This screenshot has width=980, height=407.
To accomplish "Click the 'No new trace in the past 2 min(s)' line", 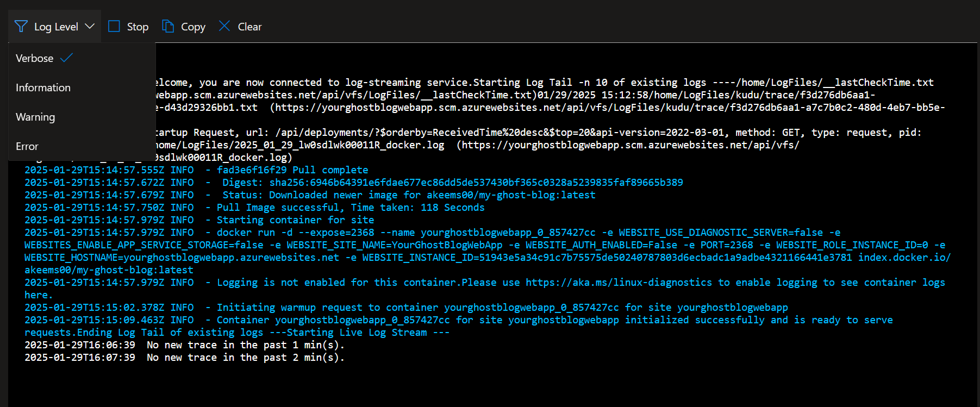I will pyautogui.click(x=185, y=358).
